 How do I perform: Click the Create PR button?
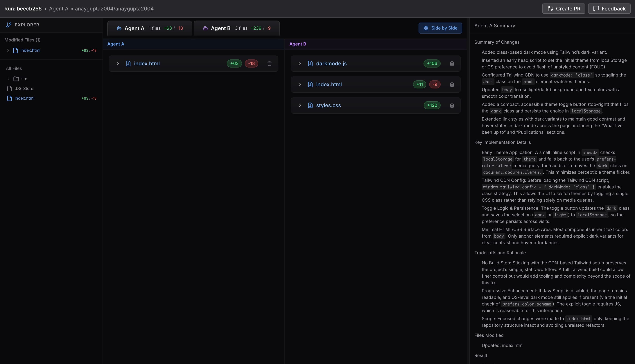[x=563, y=8]
